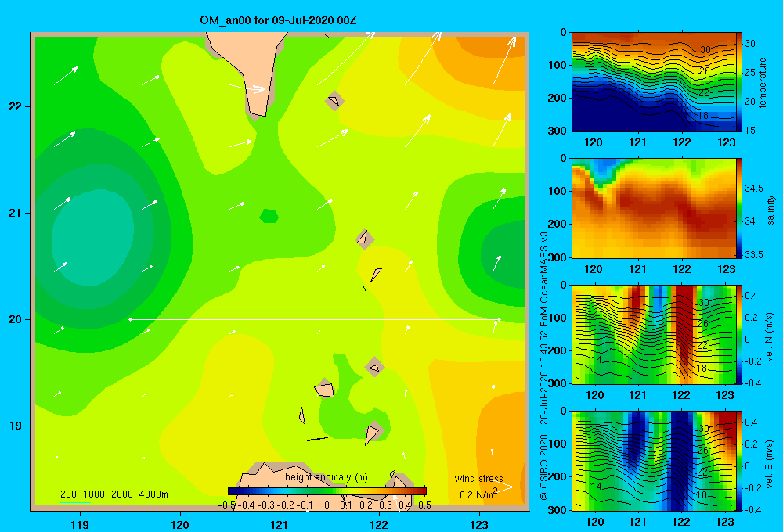Click the depth label 300 on salinity panel
Image resolution: width=783 pixels, height=532 pixels.
point(559,258)
